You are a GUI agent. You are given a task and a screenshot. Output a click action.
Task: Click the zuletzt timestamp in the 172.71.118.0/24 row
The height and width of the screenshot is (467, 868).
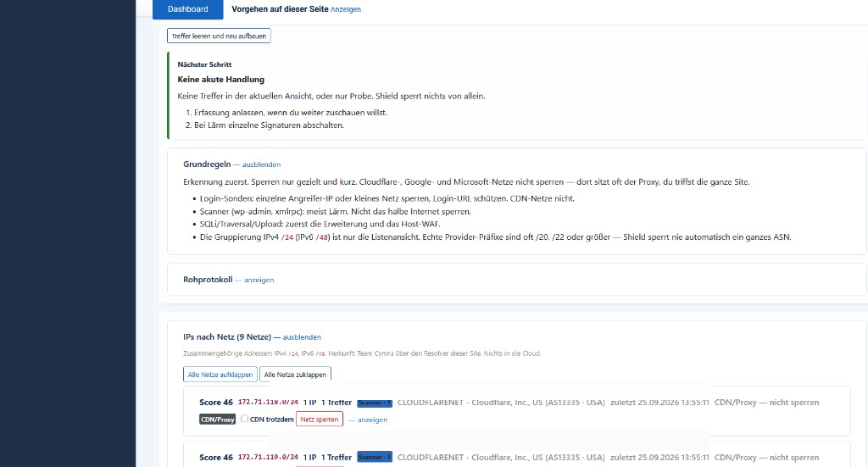click(x=659, y=403)
